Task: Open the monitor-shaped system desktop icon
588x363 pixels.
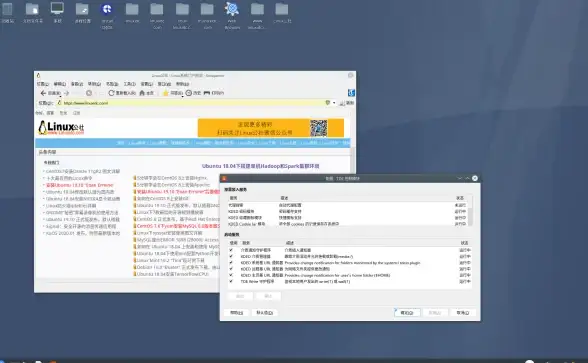Action: click(57, 8)
